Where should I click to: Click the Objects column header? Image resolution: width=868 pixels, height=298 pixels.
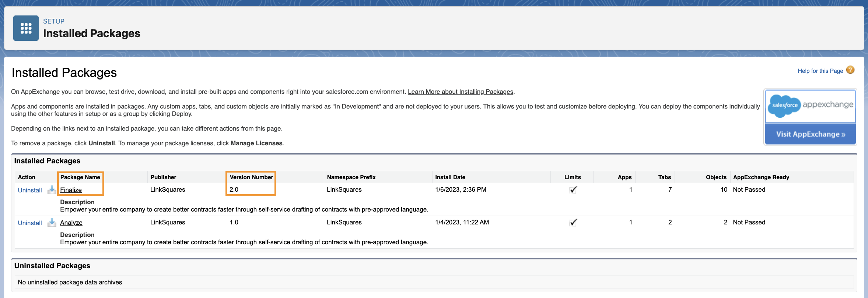click(716, 177)
